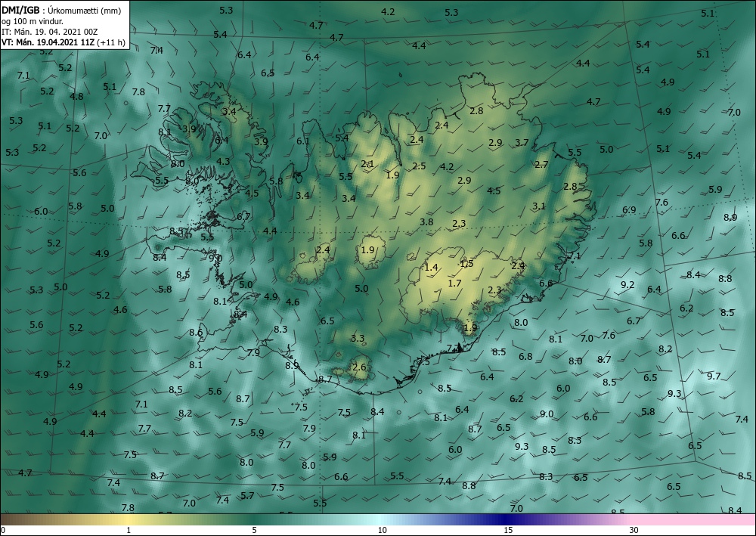Click the '9.2' value east of Iceland

627,285
